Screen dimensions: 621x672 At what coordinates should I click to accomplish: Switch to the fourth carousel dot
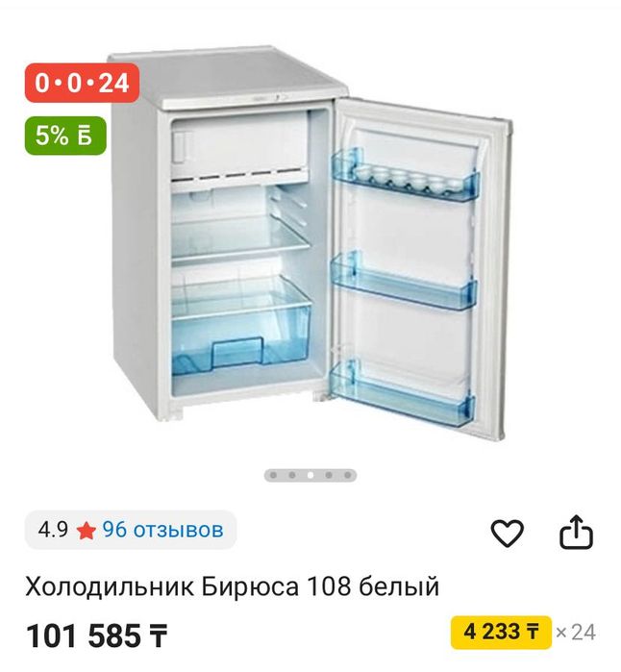[329, 475]
